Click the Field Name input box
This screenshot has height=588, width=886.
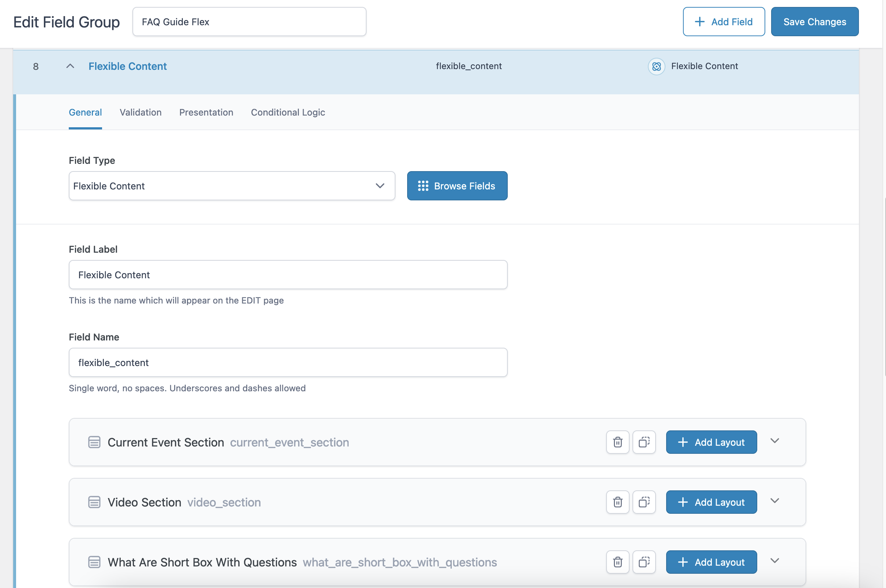coord(288,363)
